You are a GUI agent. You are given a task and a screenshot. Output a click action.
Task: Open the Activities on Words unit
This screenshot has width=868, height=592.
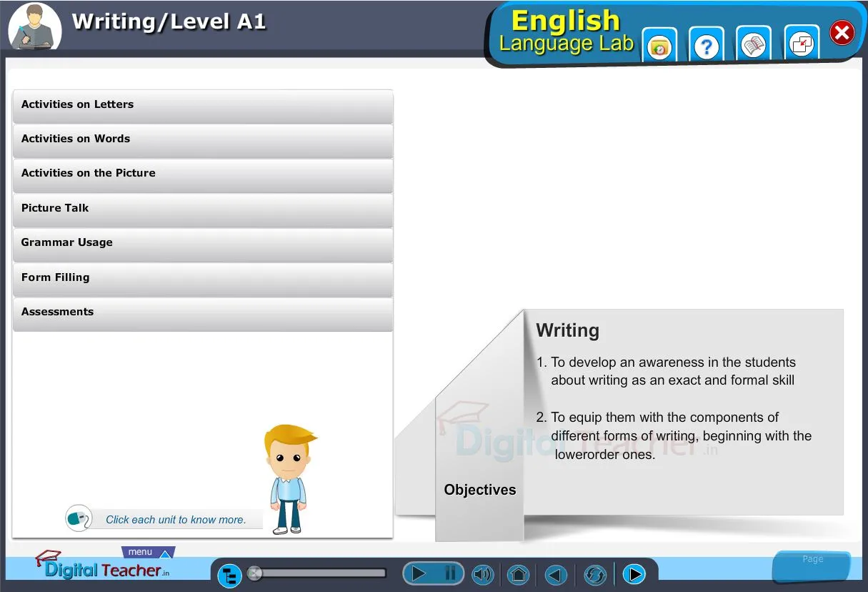203,140
